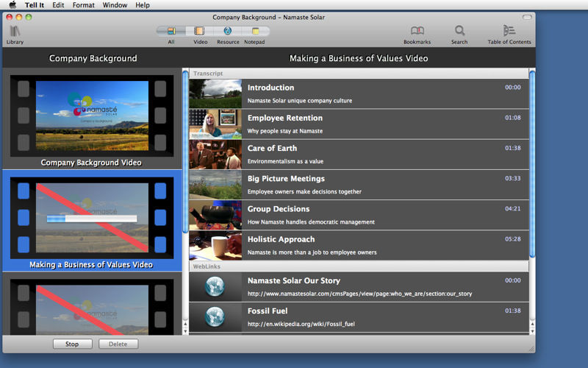The width and height of the screenshot is (588, 368).
Task: Click the Group Decisions chapter thumbnail
Action: pos(215,215)
